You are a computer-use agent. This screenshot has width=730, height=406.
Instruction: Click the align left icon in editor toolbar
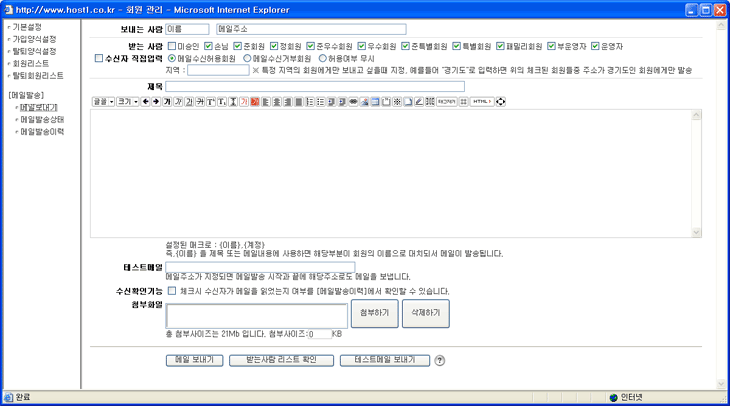(x=265, y=101)
